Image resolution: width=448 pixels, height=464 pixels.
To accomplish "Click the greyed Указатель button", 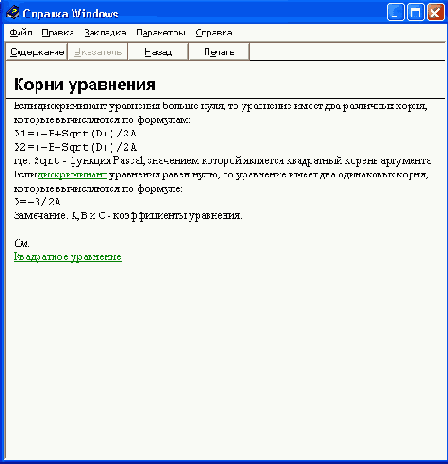I will pyautogui.click(x=98, y=52).
